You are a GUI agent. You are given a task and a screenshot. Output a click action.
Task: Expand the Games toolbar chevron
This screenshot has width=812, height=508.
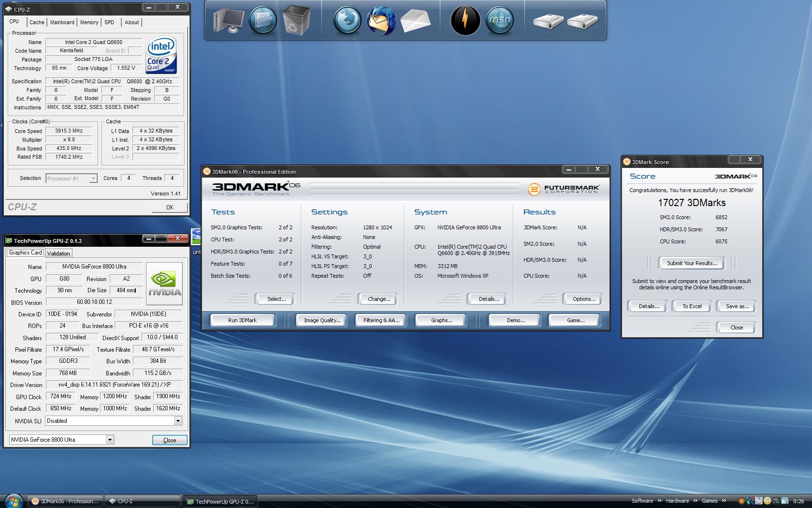tap(724, 501)
